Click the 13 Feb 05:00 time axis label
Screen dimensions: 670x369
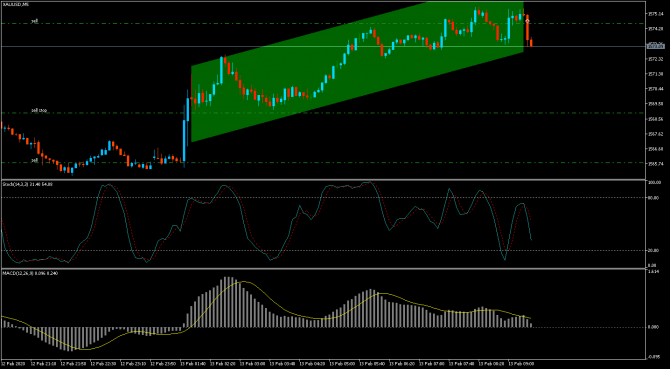346,364
